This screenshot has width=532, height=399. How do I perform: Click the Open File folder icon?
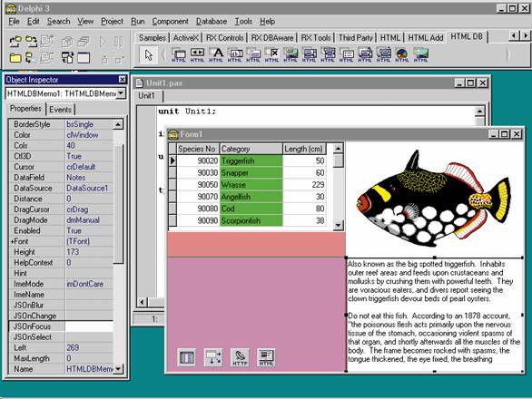15,58
